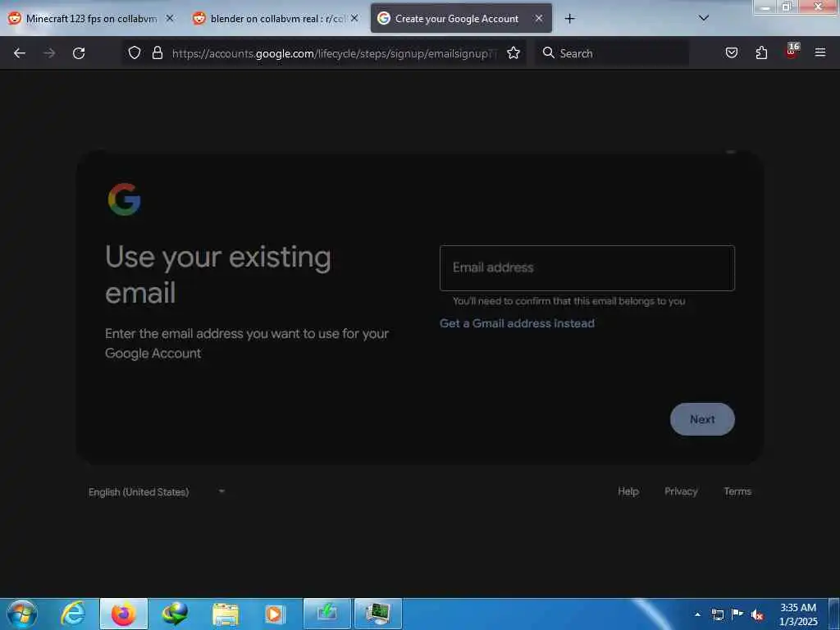840x630 pixels.
Task: Open the green arrow taskbar app
Action: 326,614
